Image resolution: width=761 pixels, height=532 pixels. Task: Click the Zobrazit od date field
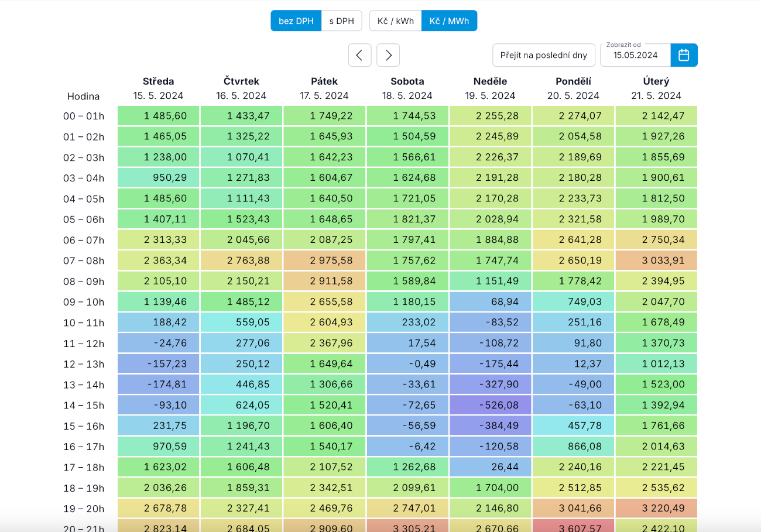[x=635, y=56]
